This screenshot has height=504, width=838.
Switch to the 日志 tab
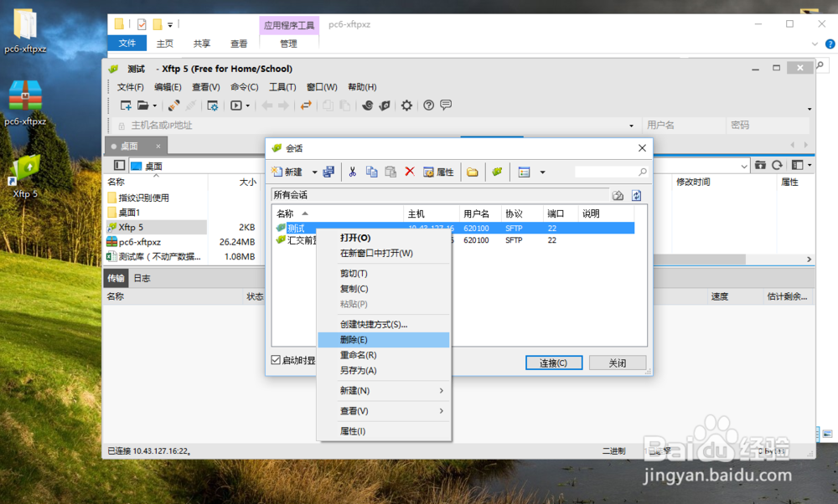click(x=142, y=278)
